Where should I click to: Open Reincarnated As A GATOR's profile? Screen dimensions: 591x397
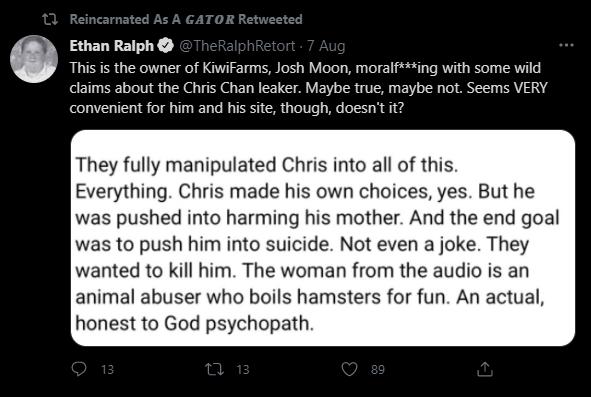pyautogui.click(x=152, y=19)
